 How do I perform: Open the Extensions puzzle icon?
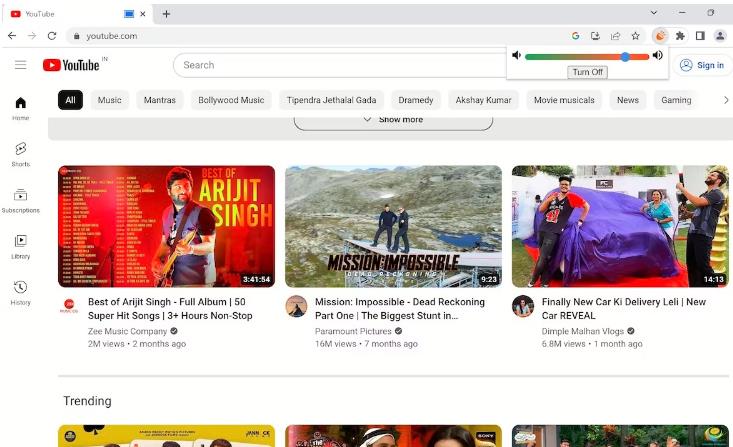point(680,36)
